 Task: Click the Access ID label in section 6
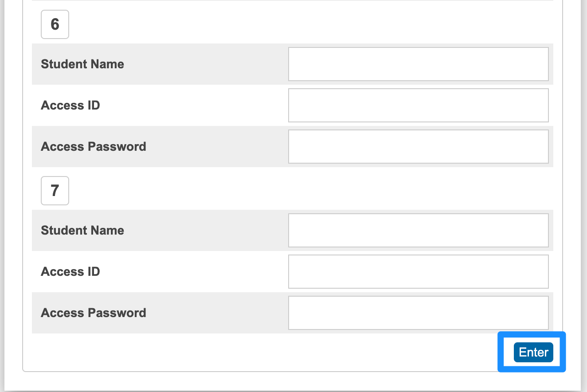(70, 105)
